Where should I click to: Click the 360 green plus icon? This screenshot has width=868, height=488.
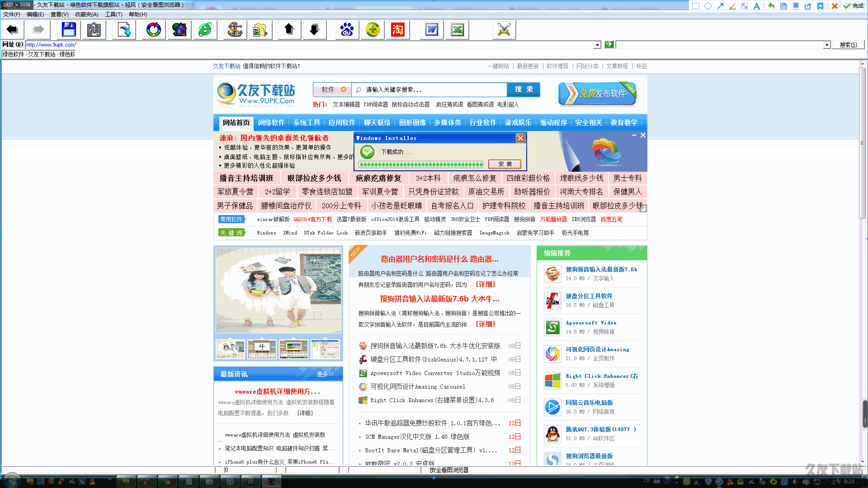[373, 30]
